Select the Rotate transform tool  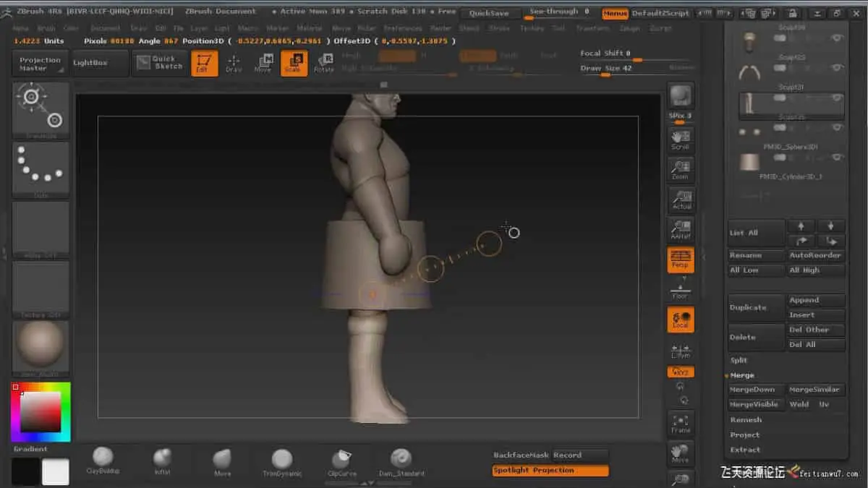324,63
